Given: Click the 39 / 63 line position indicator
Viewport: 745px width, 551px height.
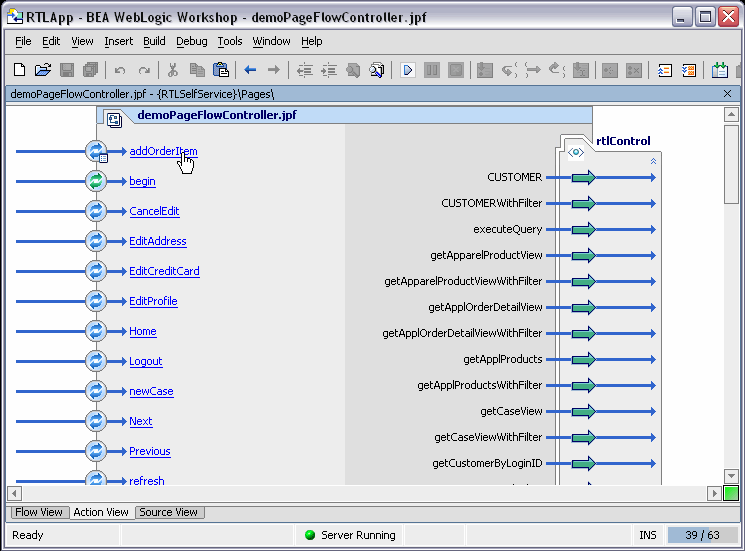Looking at the screenshot, I should [702, 535].
